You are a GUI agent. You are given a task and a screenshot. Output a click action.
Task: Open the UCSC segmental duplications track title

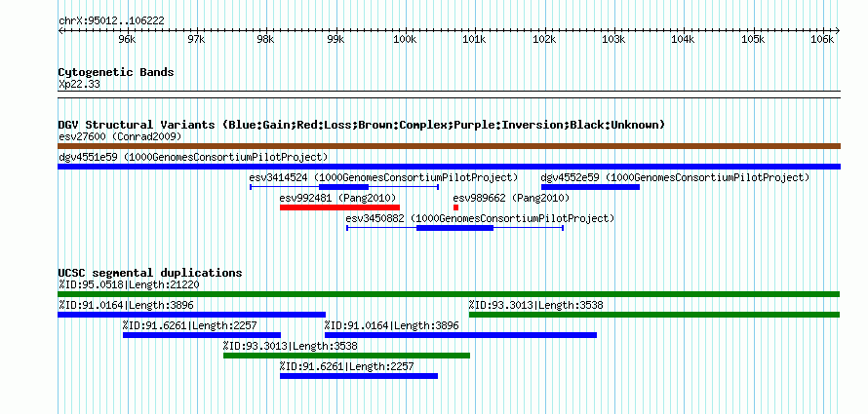coord(150,273)
